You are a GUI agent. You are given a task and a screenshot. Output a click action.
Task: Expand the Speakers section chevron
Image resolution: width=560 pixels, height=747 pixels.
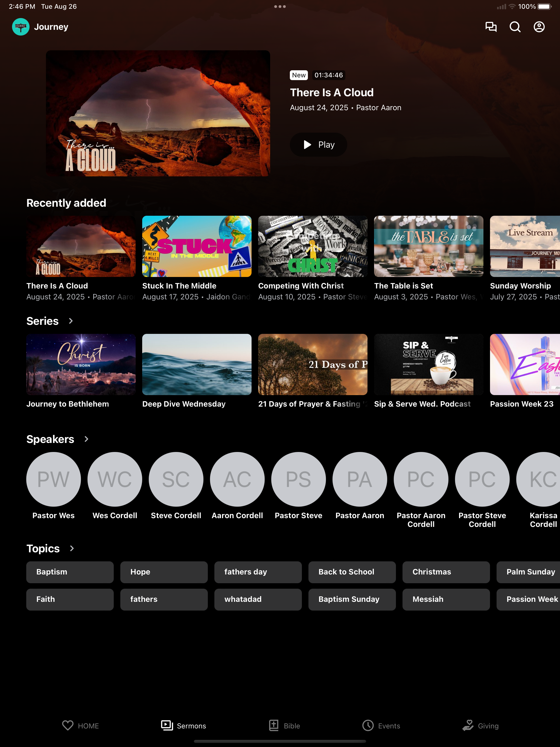click(x=86, y=439)
